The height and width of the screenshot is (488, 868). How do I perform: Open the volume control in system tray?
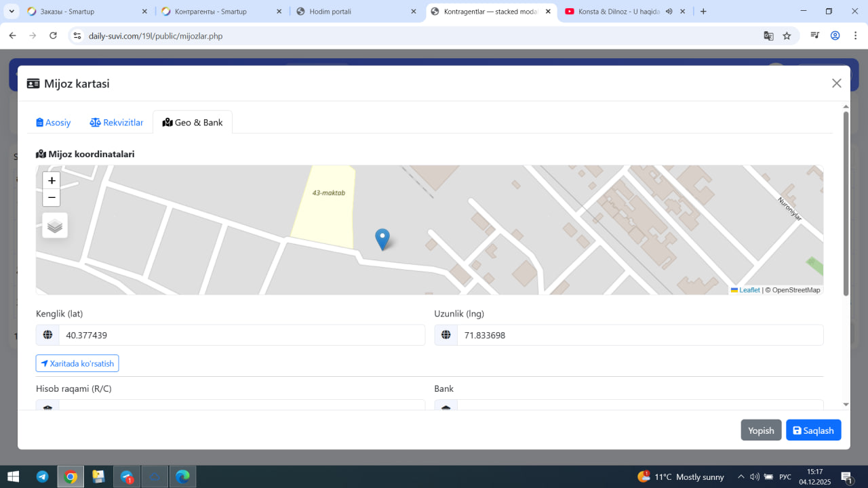pyautogui.click(x=754, y=476)
